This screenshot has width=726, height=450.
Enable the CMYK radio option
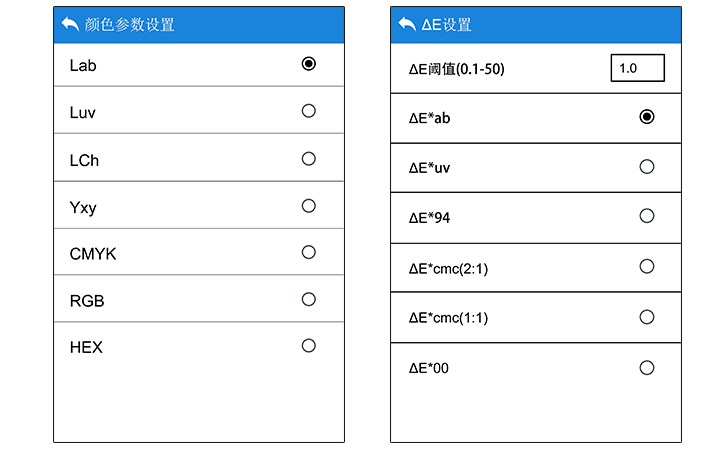point(308,252)
